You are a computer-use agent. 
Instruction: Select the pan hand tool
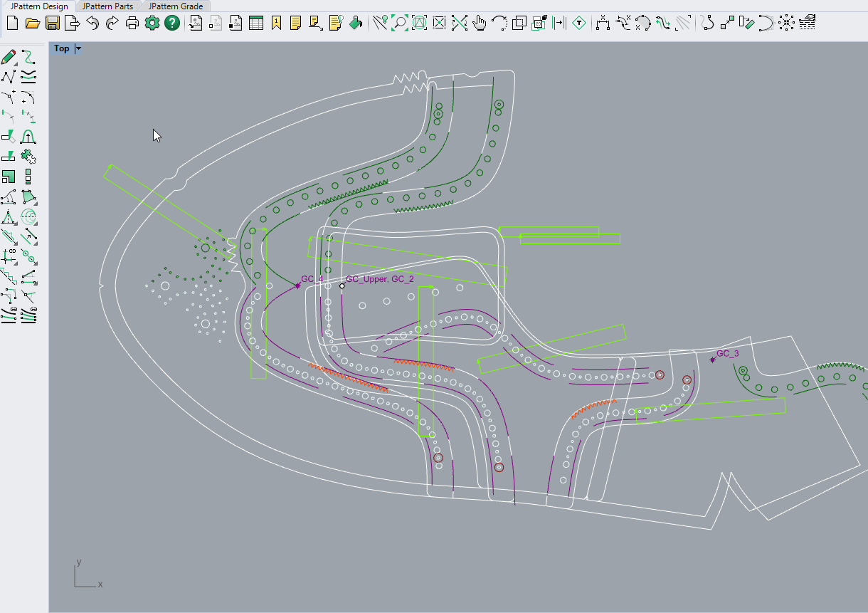click(x=480, y=23)
